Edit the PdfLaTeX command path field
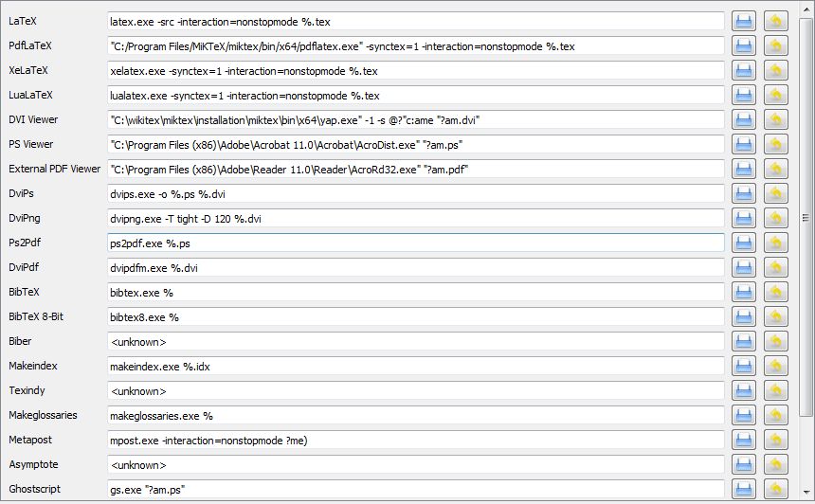Viewport: 815px width, 504px height. pyautogui.click(x=416, y=45)
